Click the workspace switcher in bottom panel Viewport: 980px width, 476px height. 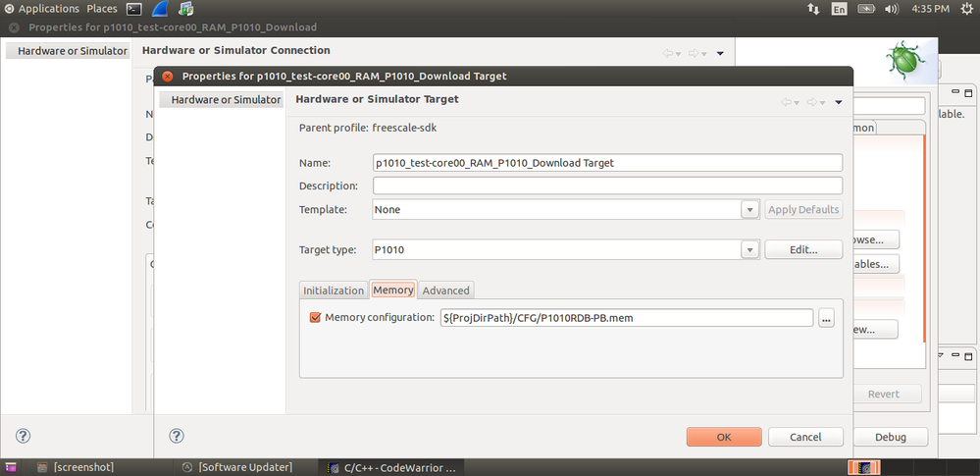tap(863, 467)
